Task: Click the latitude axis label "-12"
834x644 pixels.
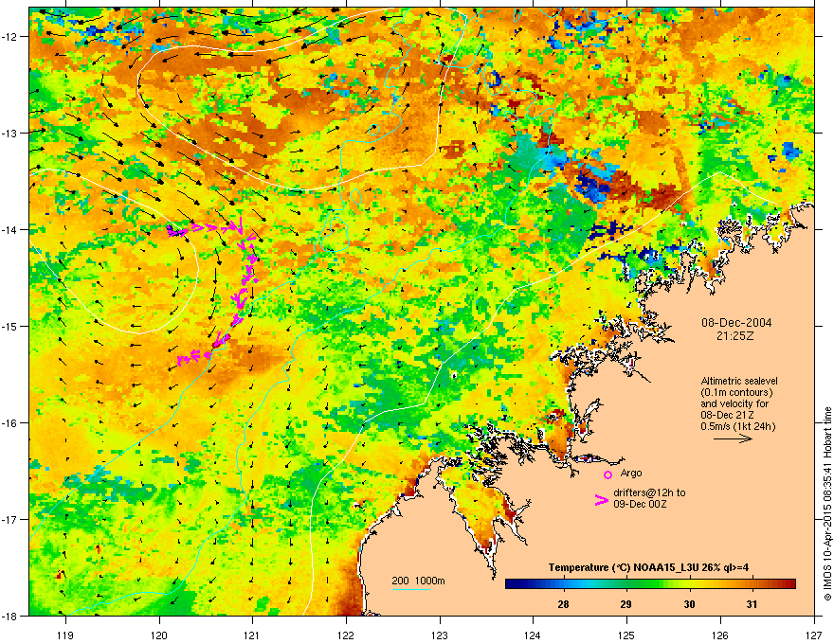Action: [x=10, y=37]
